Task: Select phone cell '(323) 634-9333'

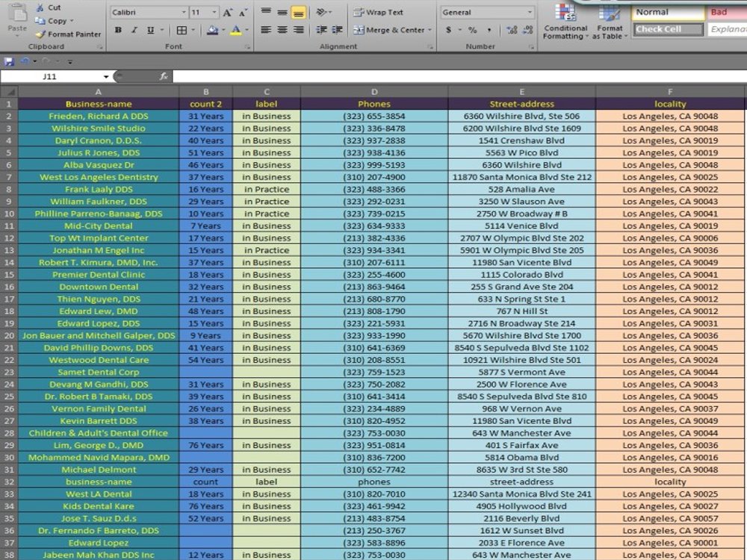Action: pos(374,225)
